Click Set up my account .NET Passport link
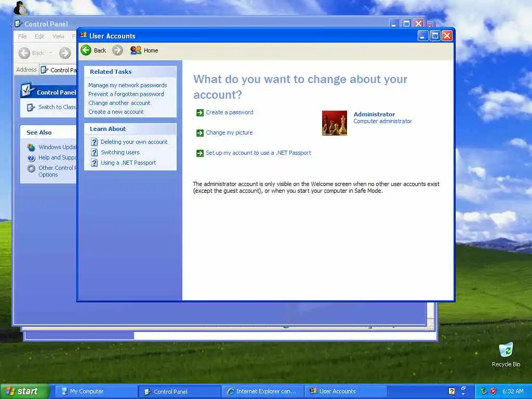The image size is (532, 399). point(258,153)
